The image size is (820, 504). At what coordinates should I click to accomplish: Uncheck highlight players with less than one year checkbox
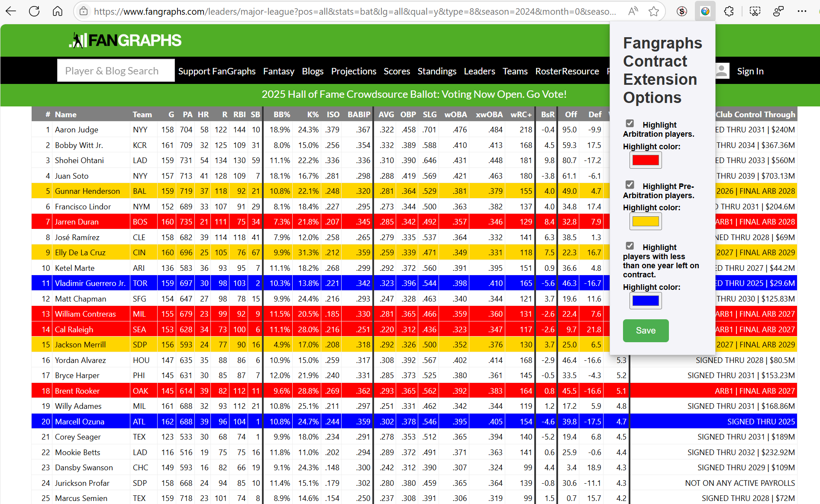point(630,246)
